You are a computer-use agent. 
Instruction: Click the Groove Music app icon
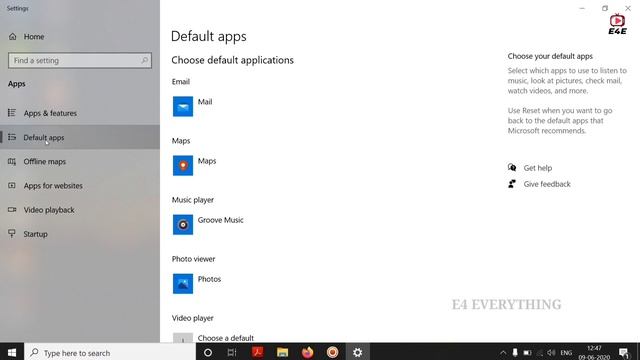coord(182,224)
